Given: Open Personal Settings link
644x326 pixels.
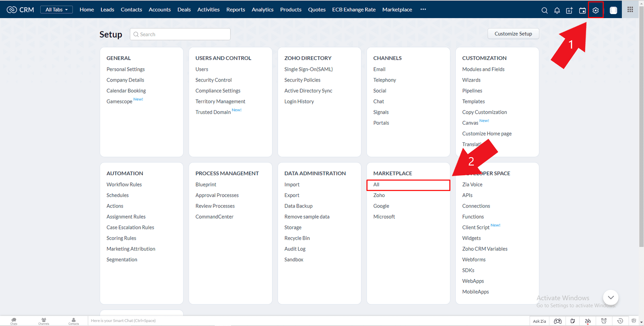Looking at the screenshot, I should point(126,69).
